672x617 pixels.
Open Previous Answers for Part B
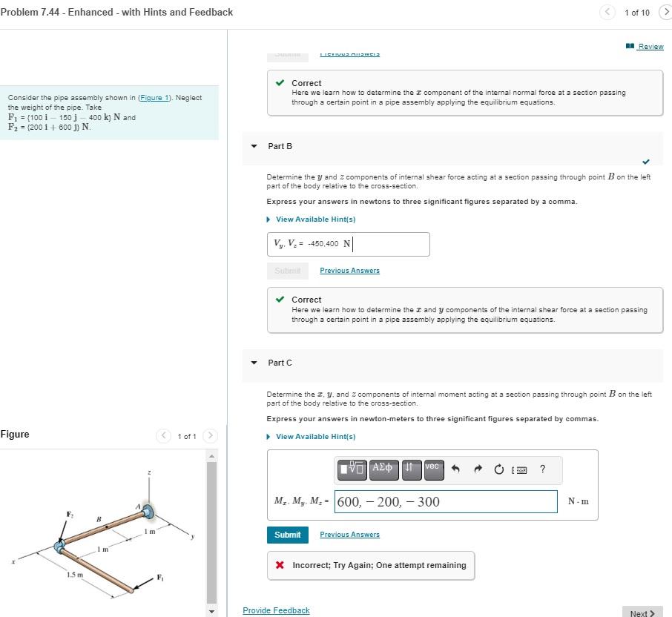point(349,270)
